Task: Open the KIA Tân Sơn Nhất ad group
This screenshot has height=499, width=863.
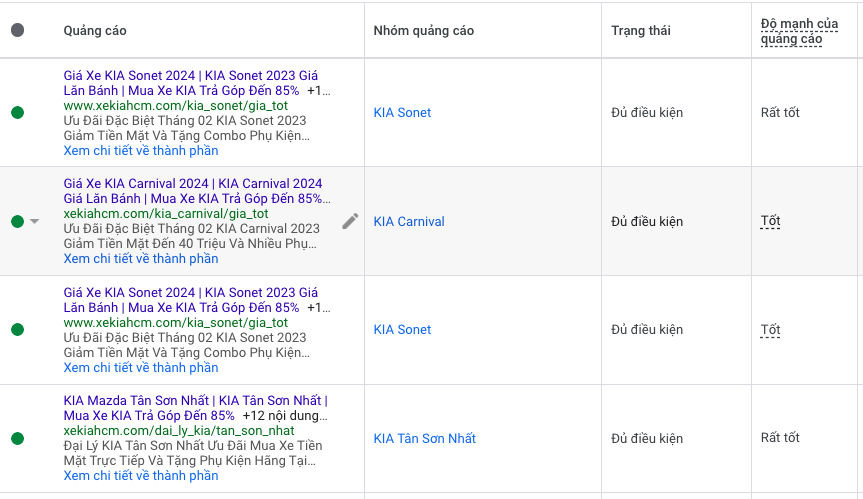Action: [x=424, y=438]
